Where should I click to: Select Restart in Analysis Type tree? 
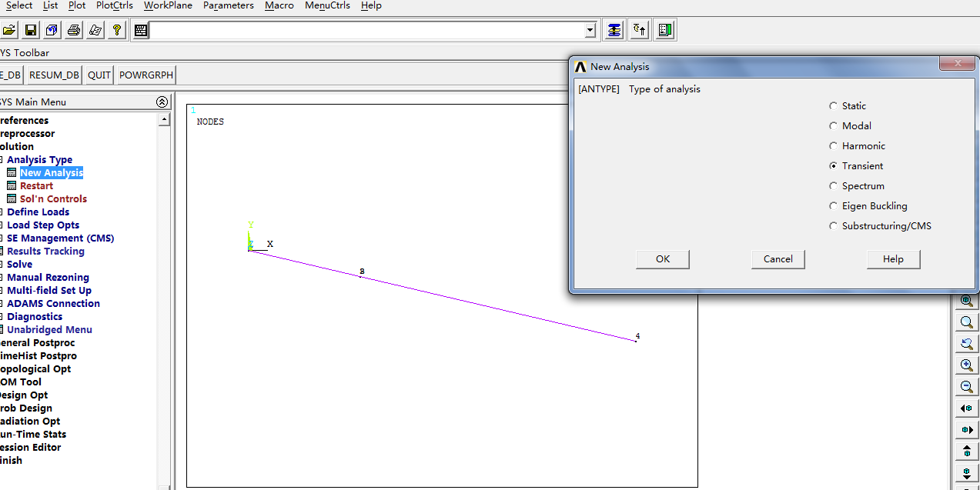(x=36, y=186)
